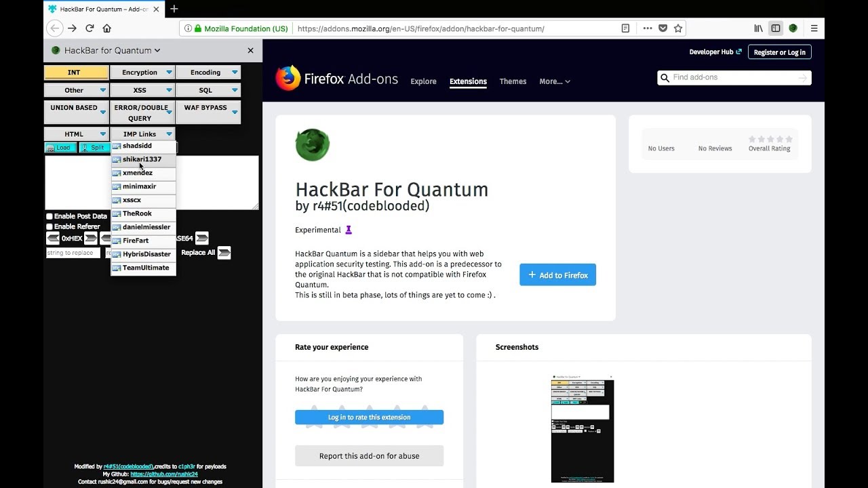
Task: Click the Find add-ons search field
Action: [x=734, y=77]
